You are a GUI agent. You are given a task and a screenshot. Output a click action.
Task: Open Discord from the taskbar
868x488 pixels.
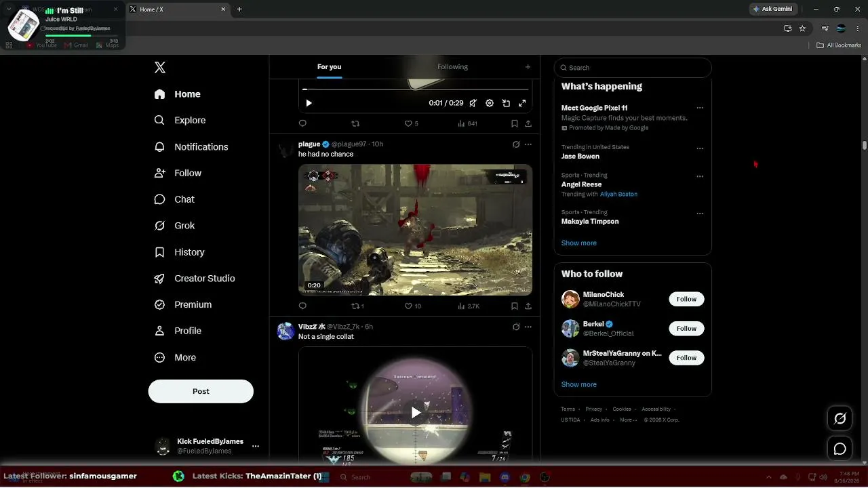[x=505, y=477]
